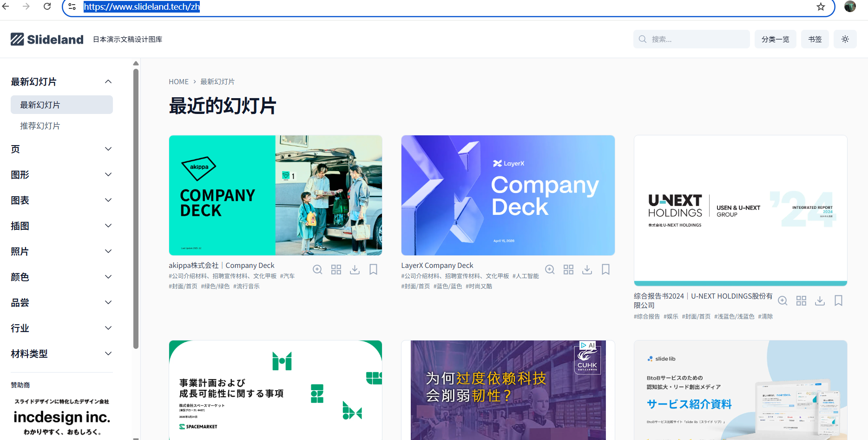Click the browser back arrow
This screenshot has width=868, height=440.
[6, 7]
